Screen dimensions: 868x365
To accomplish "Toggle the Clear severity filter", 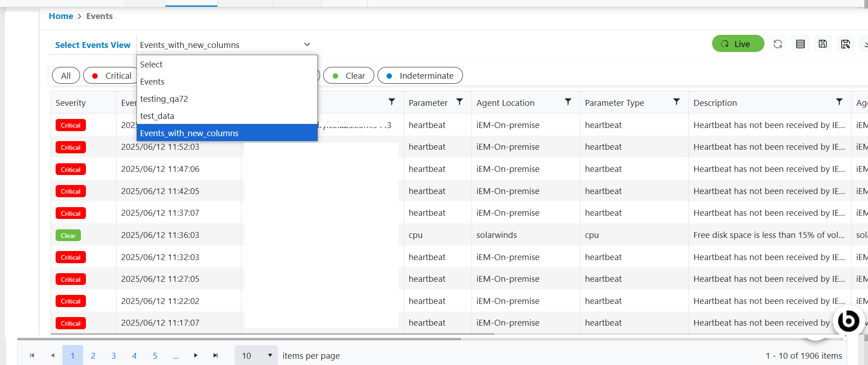I will 349,76.
